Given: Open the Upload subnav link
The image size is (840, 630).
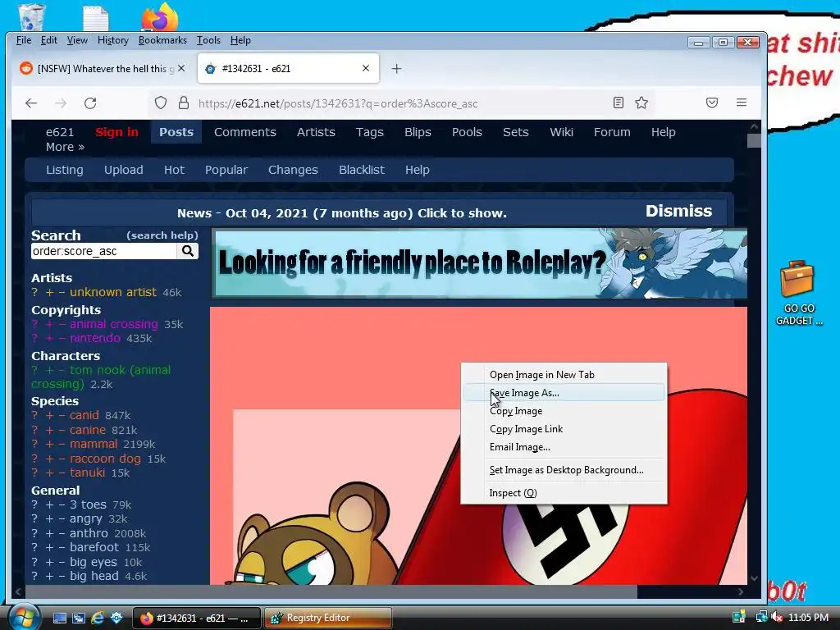Looking at the screenshot, I should 124,170.
